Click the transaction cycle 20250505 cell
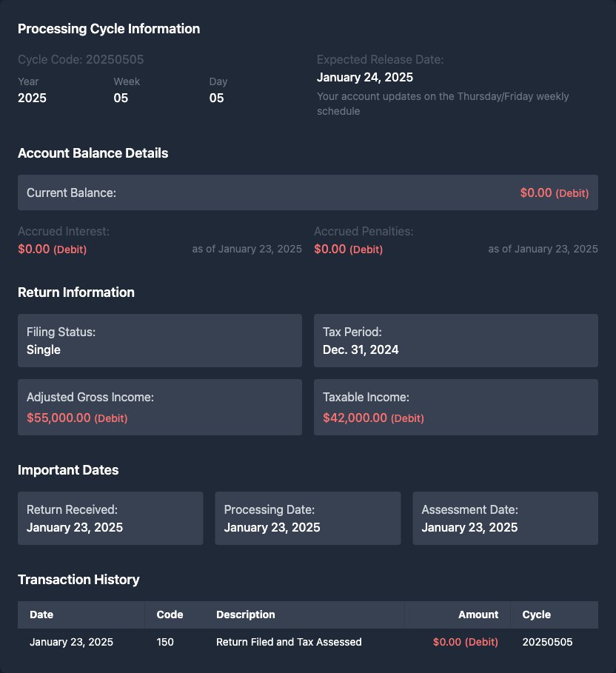The image size is (616, 673). click(x=547, y=642)
